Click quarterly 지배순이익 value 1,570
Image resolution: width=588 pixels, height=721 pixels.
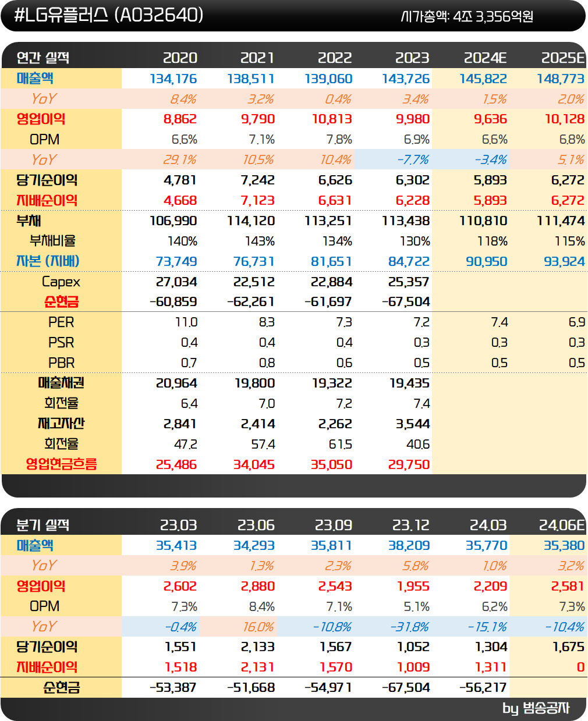(336, 667)
